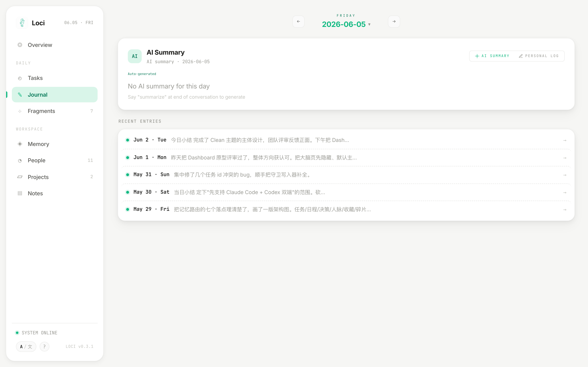This screenshot has width=588, height=367.
Task: Toggle language with the A / 文 switch
Action: [x=26, y=346]
